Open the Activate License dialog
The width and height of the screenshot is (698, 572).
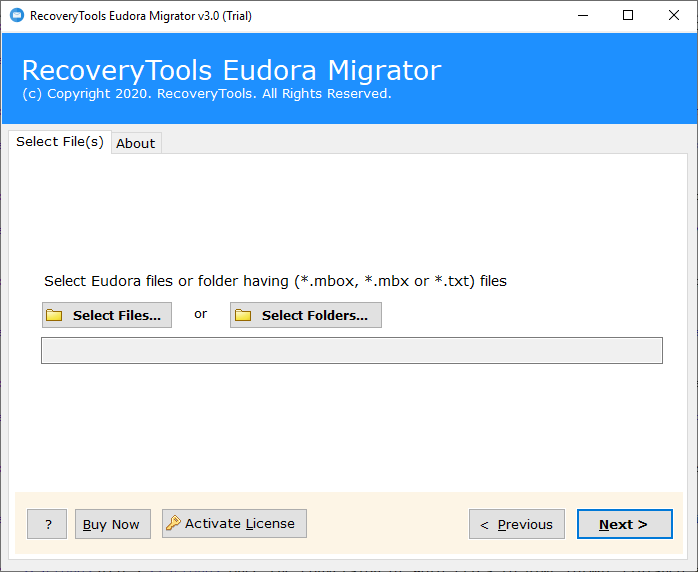tap(234, 523)
